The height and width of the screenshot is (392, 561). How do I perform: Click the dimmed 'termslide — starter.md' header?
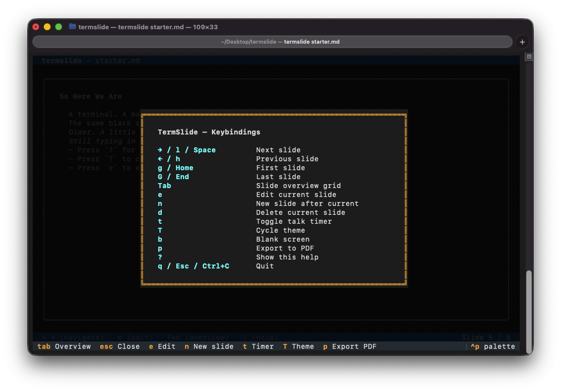(90, 61)
